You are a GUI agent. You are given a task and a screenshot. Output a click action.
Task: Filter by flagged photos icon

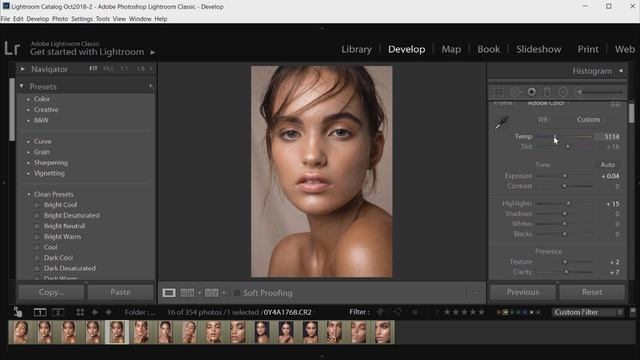pyautogui.click(x=380, y=312)
